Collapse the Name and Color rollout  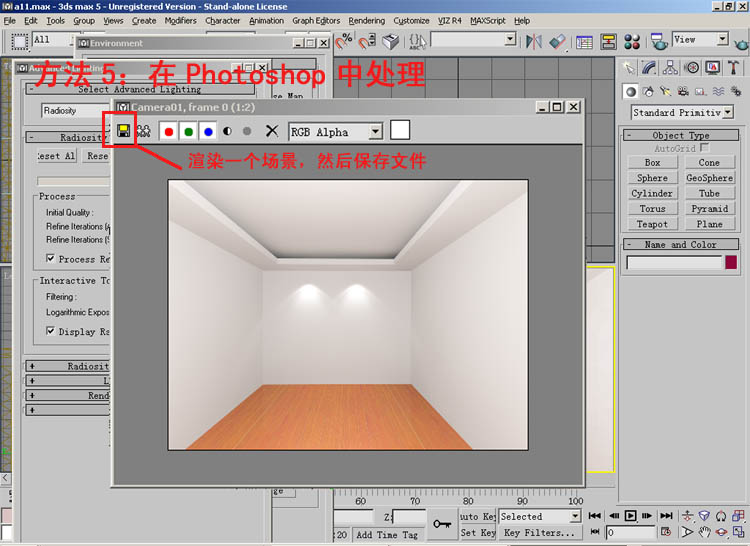pos(681,244)
